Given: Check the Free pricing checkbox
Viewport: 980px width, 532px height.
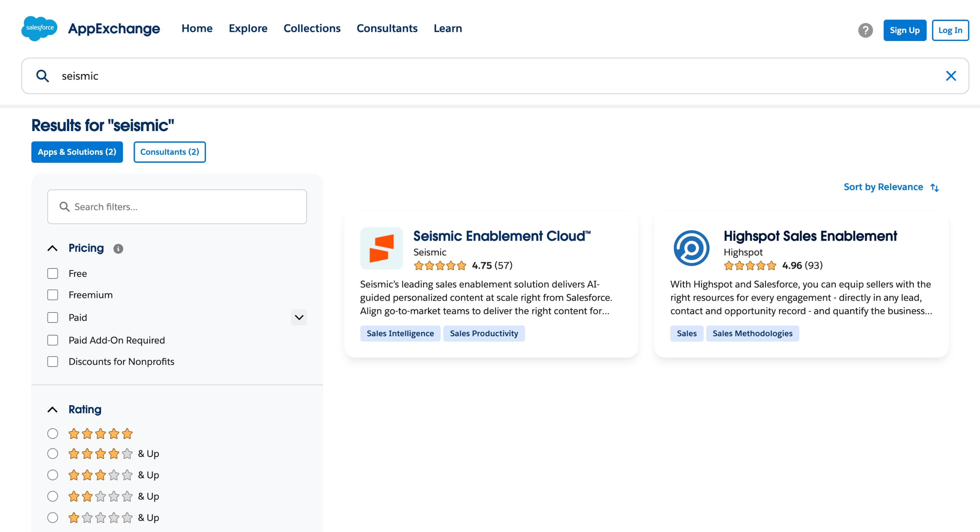Looking at the screenshot, I should 52,273.
